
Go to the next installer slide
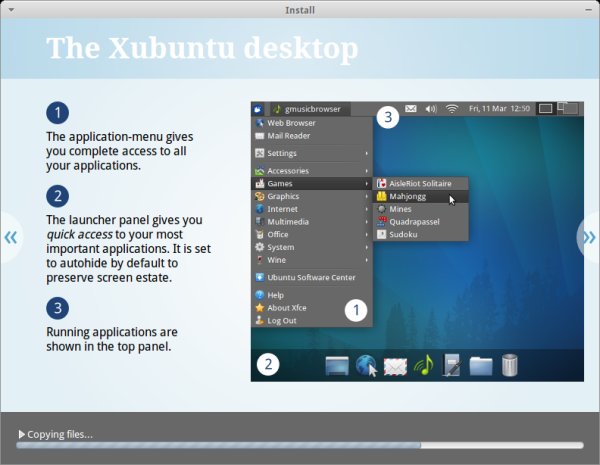pos(589,238)
